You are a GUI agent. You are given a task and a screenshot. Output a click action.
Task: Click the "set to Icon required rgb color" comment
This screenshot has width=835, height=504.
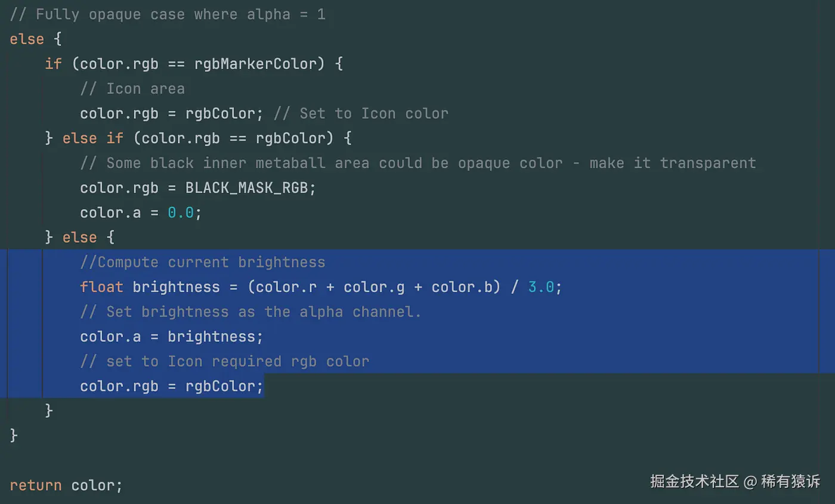point(225,361)
